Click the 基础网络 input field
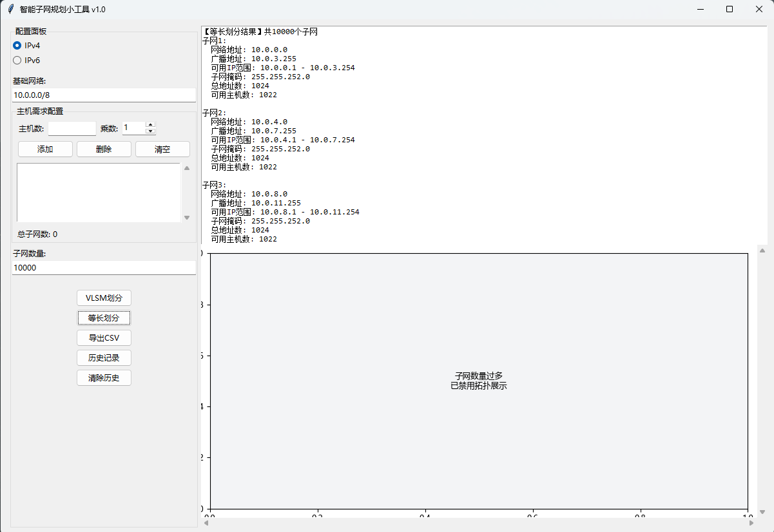The width and height of the screenshot is (774, 532). (x=104, y=95)
